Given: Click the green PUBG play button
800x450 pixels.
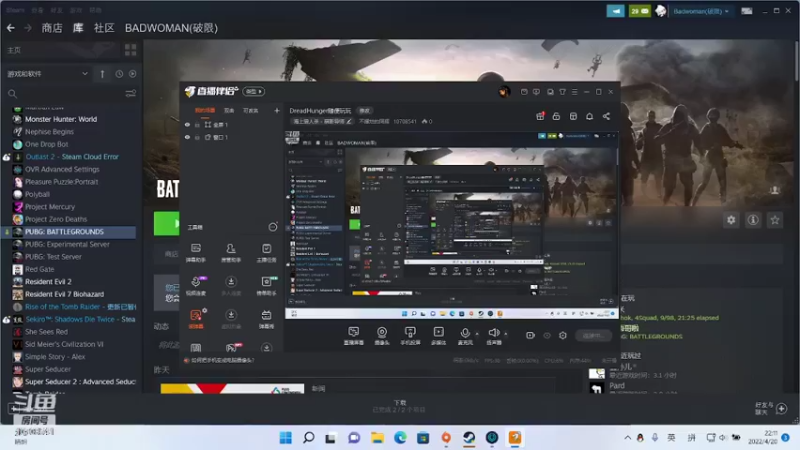Looking at the screenshot, I should [x=166, y=223].
